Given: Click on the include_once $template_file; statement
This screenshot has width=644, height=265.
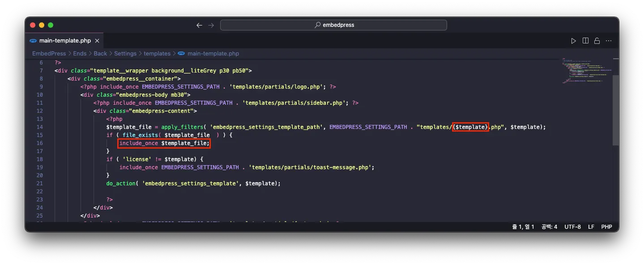Looking at the screenshot, I should [x=164, y=143].
